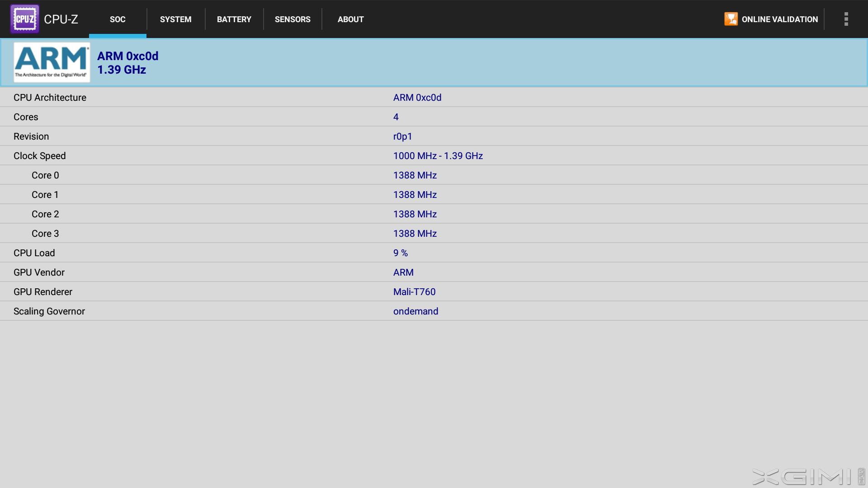Select the Core 3 frequency row
This screenshot has height=488, width=868.
[x=434, y=234]
